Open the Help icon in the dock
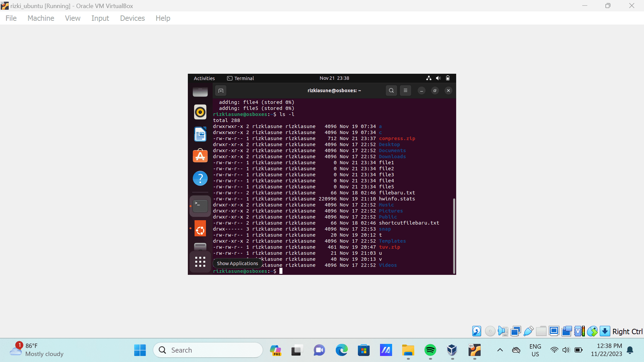644x362 pixels. [200, 178]
